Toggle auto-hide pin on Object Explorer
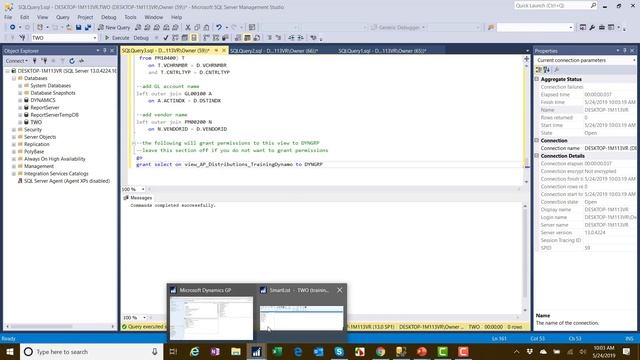The image size is (640, 360). (105, 51)
